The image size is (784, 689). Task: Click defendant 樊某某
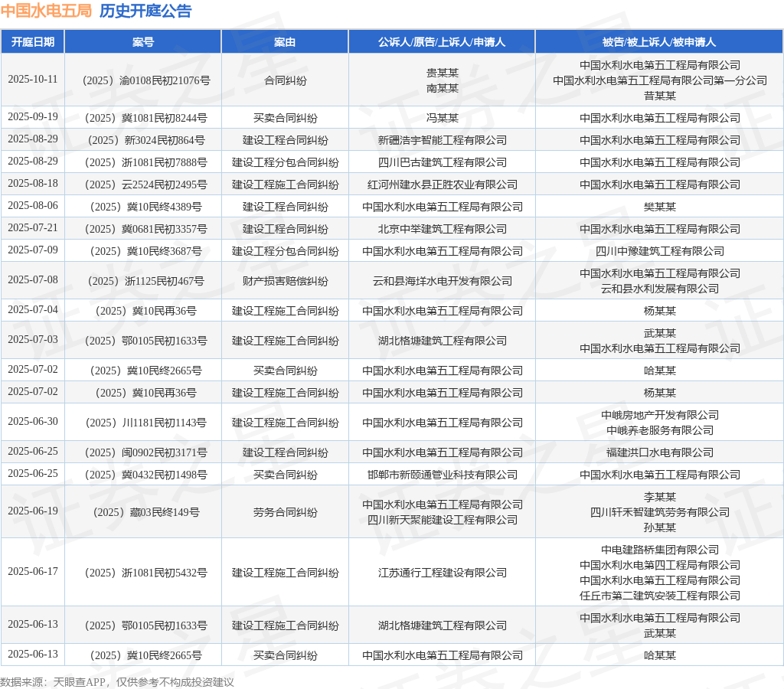tap(660, 207)
